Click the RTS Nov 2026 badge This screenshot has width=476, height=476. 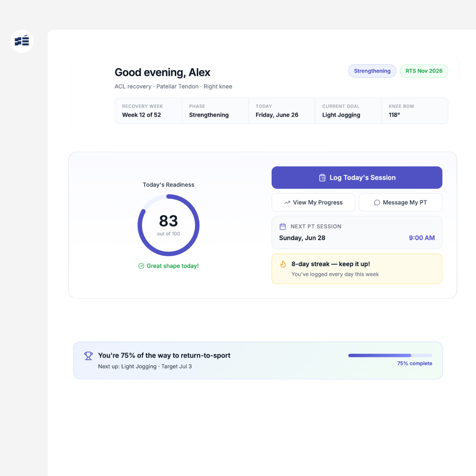coord(424,71)
